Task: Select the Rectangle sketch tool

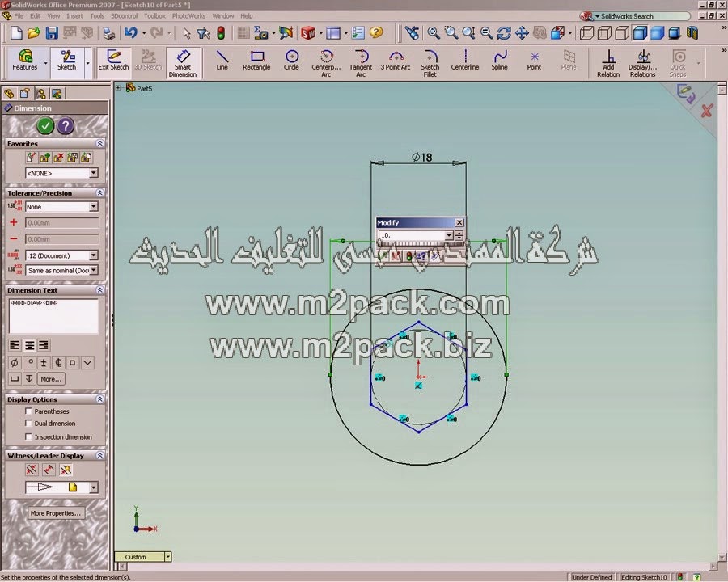Action: click(256, 61)
